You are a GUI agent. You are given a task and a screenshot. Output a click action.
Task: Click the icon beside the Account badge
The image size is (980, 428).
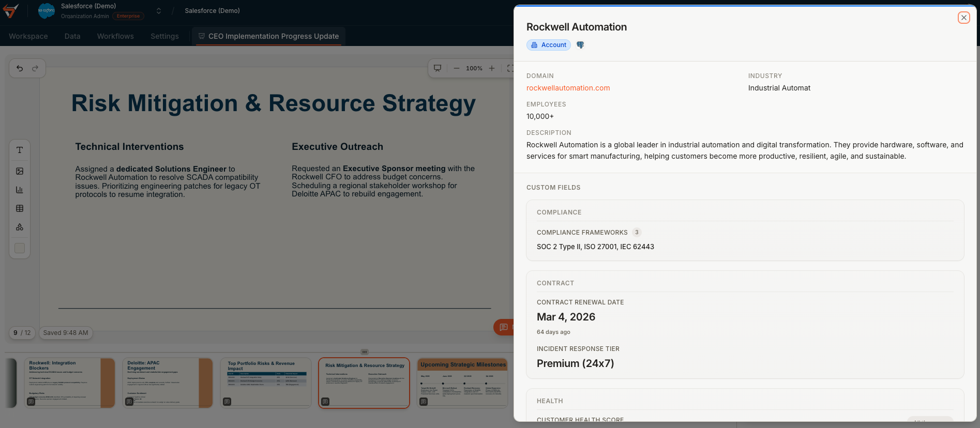(x=580, y=45)
